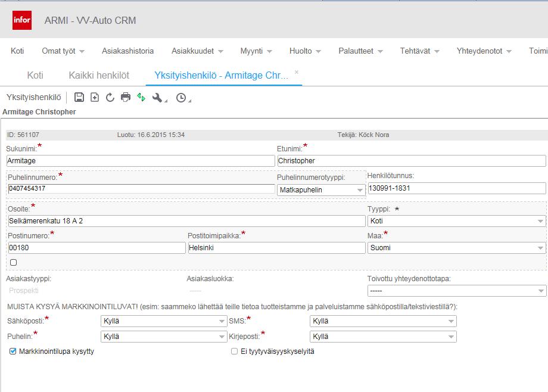548x392 pixels.
Task: Click the Sukunimi field containing Armitage
Action: [x=141, y=161]
